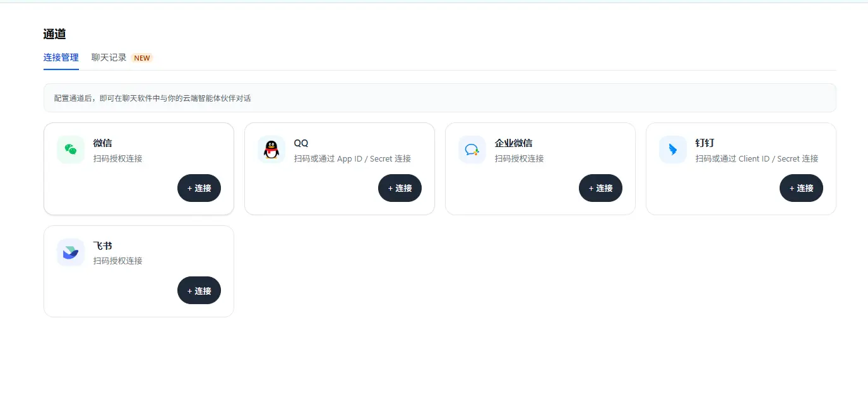Click 扫码授权连接 text under 微信
Screen dimensions: 868x419
pos(118,158)
